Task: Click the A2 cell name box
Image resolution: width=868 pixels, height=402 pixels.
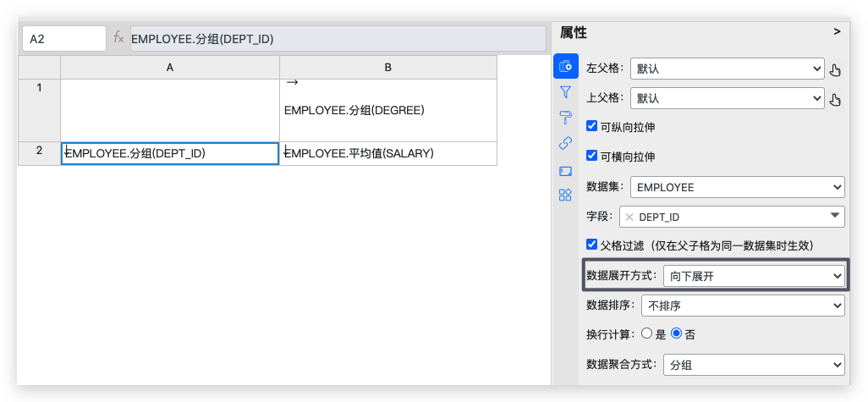Action: (64, 39)
